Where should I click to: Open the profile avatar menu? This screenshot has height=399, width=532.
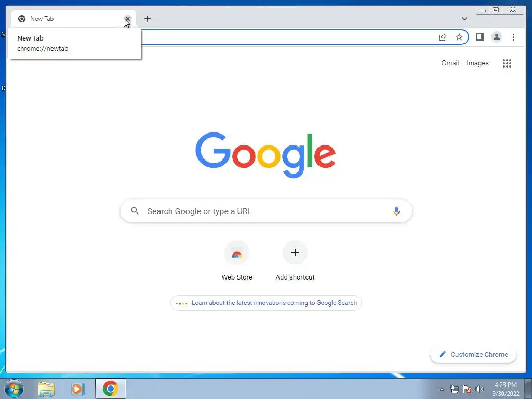coord(496,37)
